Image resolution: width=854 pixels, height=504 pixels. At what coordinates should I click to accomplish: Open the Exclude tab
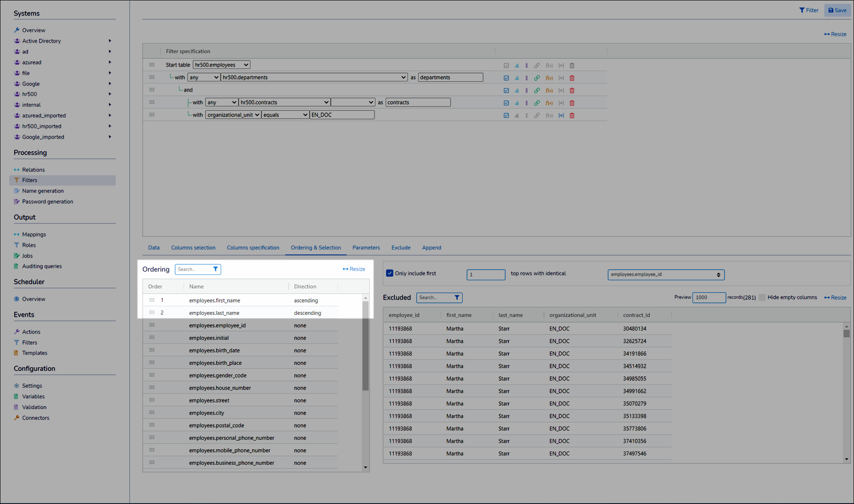coord(400,248)
